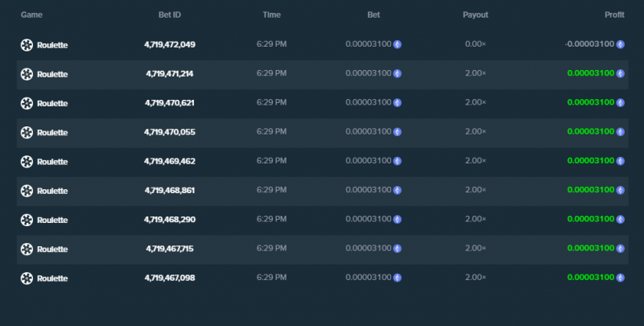Select the 0.00× payout value

coord(475,44)
